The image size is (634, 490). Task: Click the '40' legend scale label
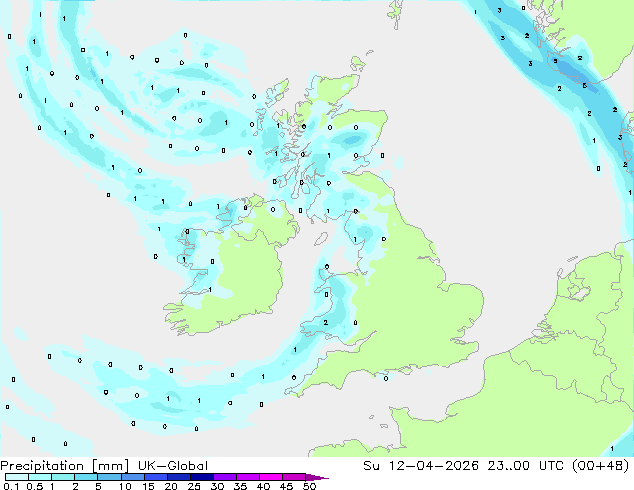[x=263, y=486]
